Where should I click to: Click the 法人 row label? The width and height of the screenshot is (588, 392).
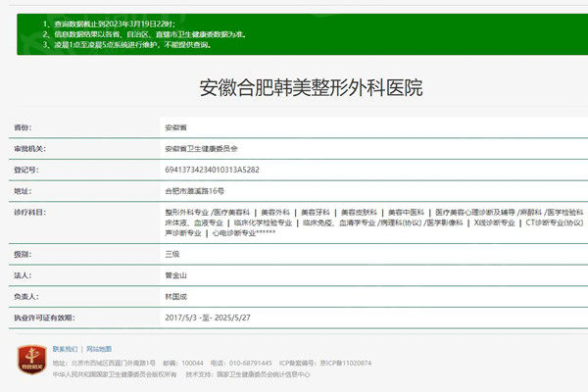(x=23, y=275)
